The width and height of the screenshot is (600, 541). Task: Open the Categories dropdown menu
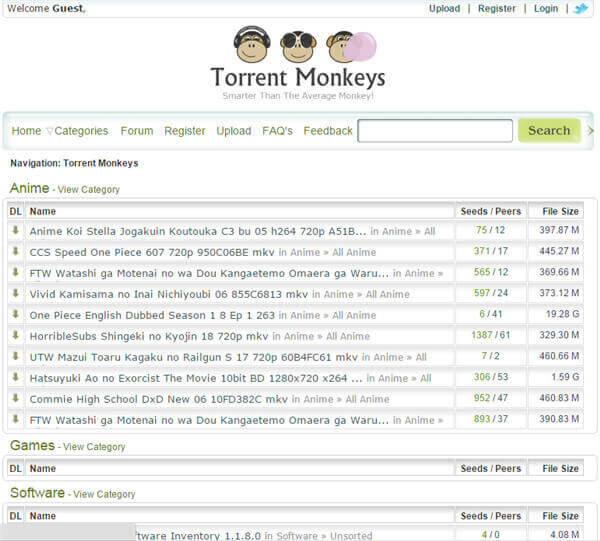(x=78, y=131)
